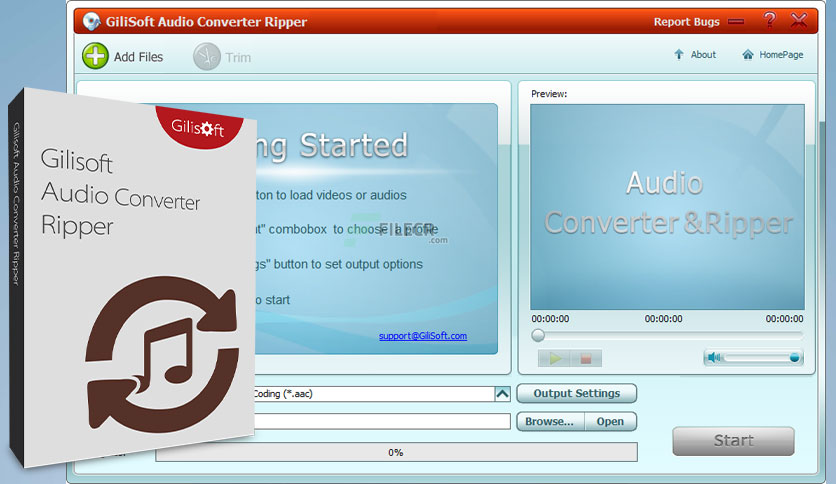Open the About arrow icon
The width and height of the screenshot is (836, 484).
679,54
